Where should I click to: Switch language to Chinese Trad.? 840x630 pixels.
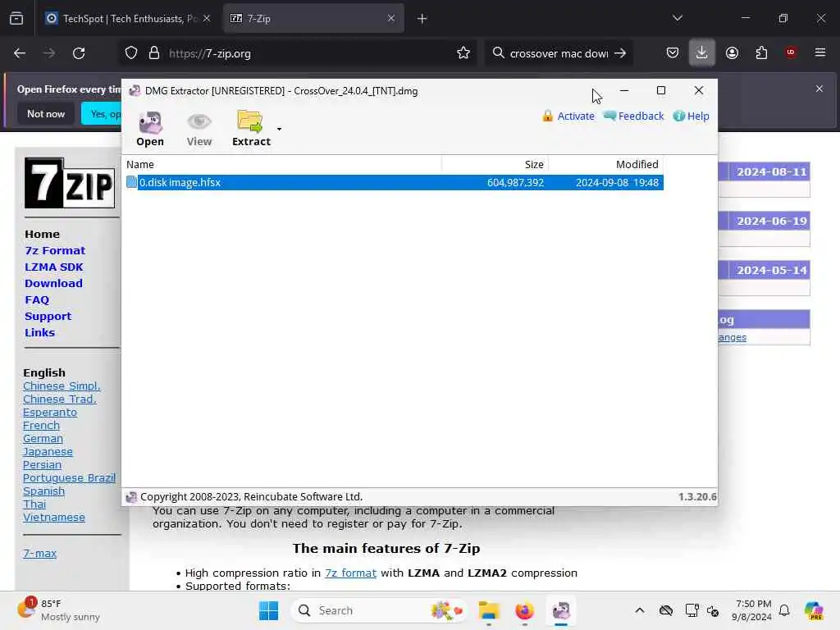(x=59, y=399)
